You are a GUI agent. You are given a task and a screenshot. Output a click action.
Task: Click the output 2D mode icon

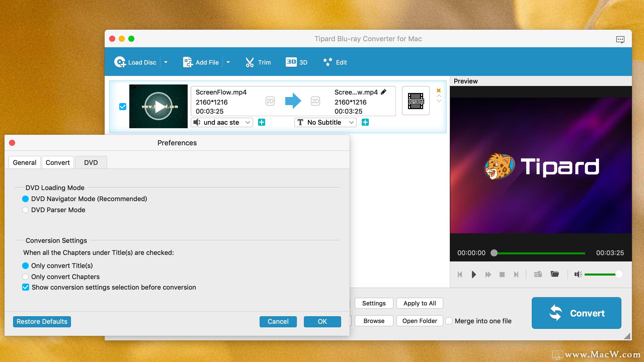[315, 101]
